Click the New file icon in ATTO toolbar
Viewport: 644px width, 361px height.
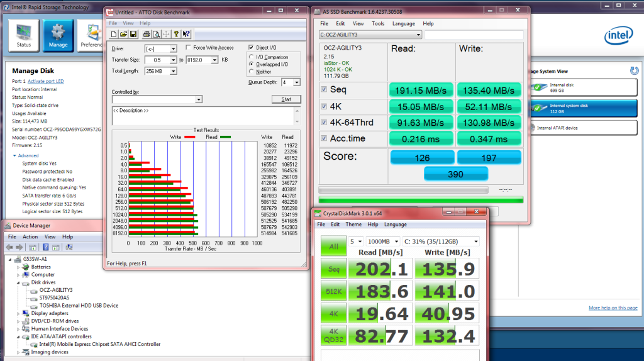click(114, 35)
